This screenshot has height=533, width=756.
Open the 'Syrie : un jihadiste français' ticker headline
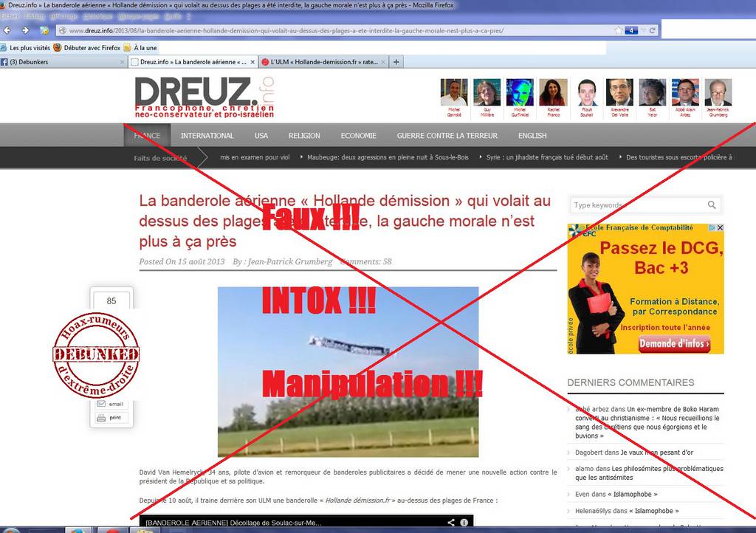547,157
